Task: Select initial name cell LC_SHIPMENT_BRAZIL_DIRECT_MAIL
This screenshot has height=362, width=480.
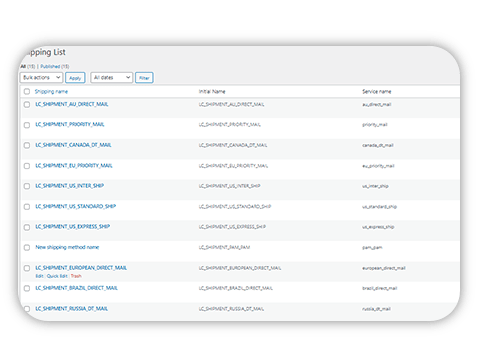Action: tap(236, 288)
